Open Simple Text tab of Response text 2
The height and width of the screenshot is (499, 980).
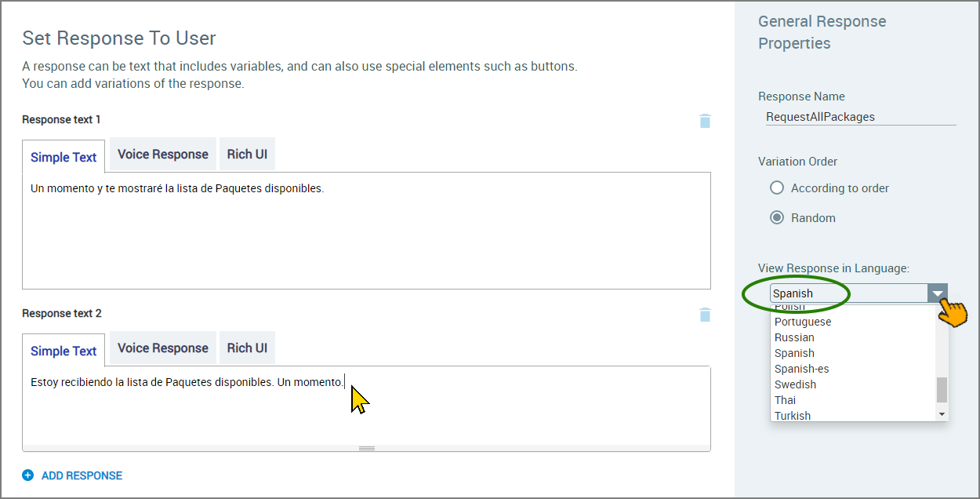tap(64, 351)
